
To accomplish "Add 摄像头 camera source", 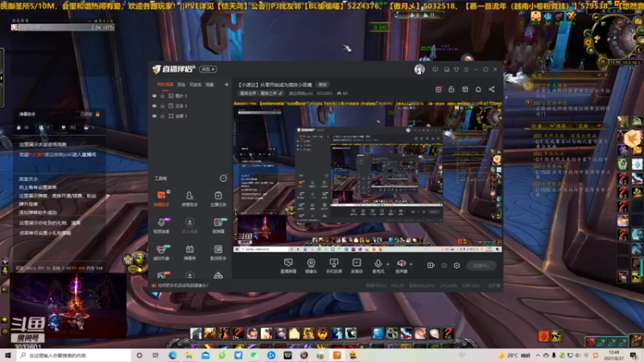I will 312,265.
